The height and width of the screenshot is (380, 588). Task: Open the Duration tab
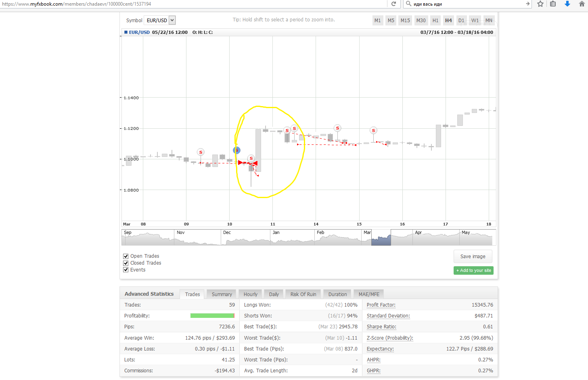coord(337,294)
